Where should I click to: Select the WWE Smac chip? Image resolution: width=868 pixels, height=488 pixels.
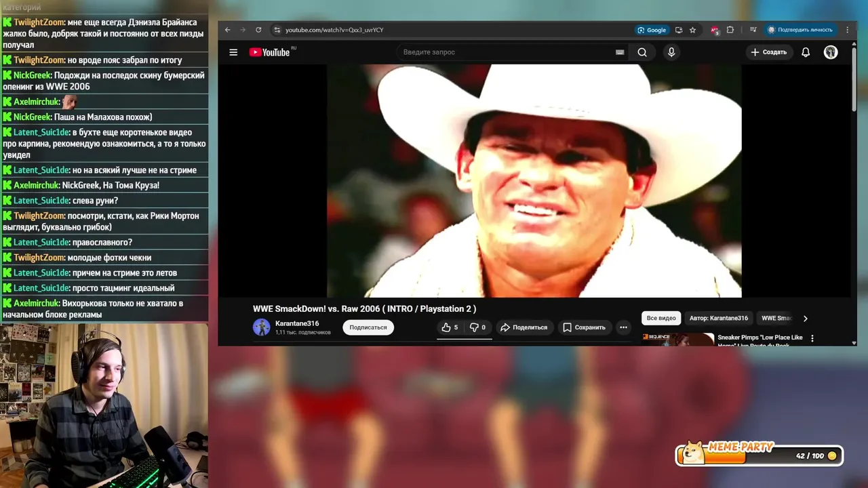click(776, 318)
